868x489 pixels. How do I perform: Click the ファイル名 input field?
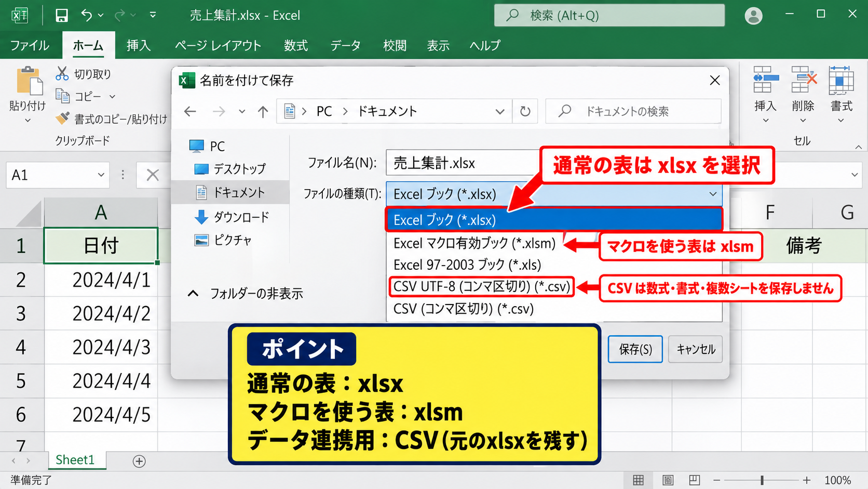463,163
